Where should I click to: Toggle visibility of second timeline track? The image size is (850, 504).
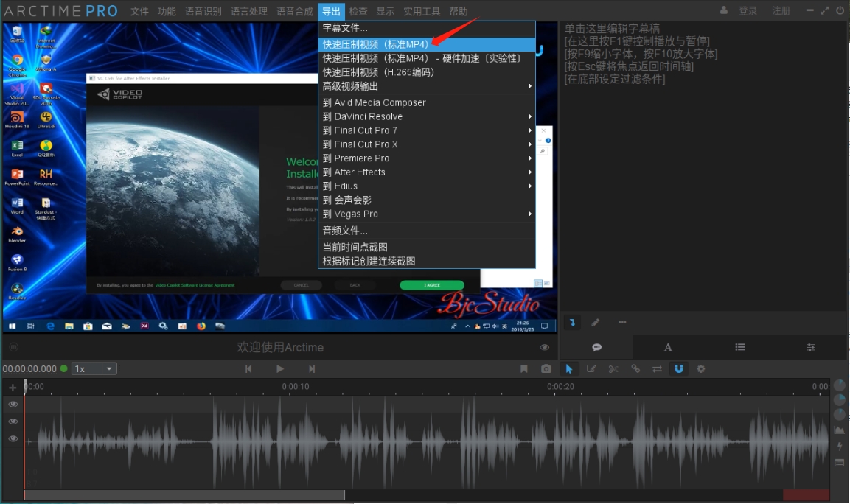(13, 421)
